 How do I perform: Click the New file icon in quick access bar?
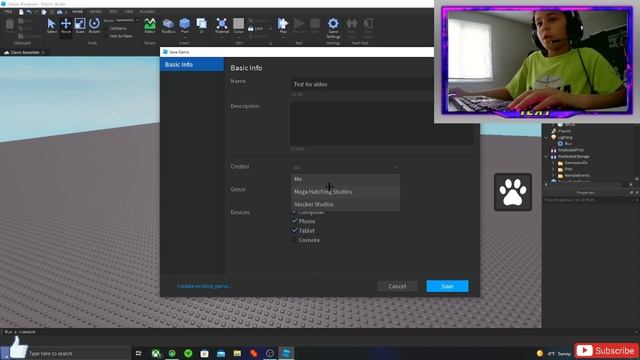point(21,12)
